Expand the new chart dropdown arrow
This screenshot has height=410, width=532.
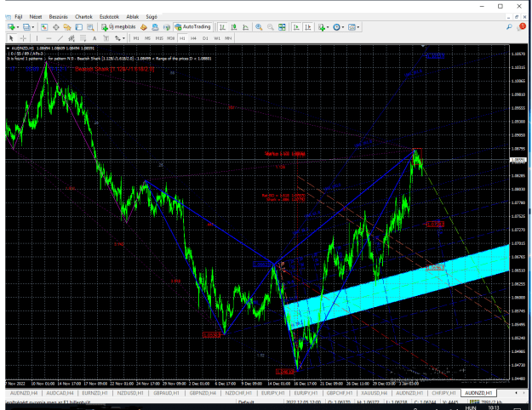17,27
